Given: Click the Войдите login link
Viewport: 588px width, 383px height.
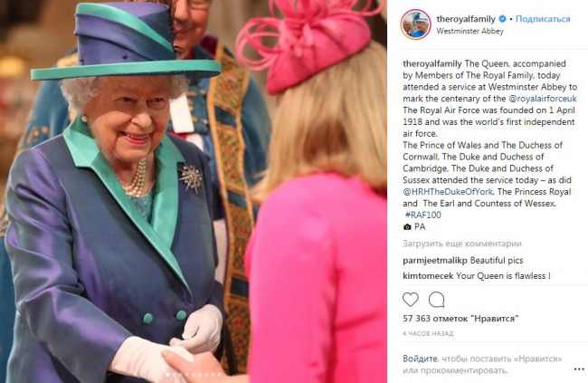Looking at the screenshot, I should point(420,359).
